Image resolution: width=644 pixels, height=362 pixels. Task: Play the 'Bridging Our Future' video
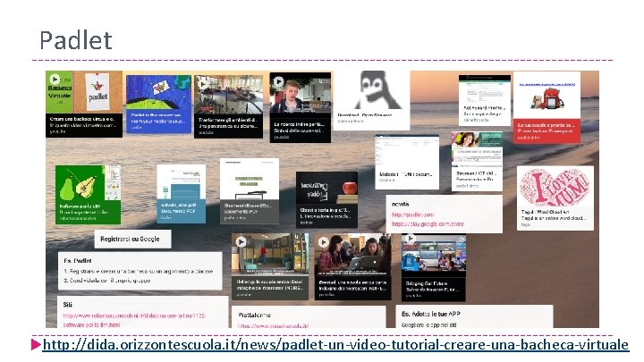pos(410,239)
